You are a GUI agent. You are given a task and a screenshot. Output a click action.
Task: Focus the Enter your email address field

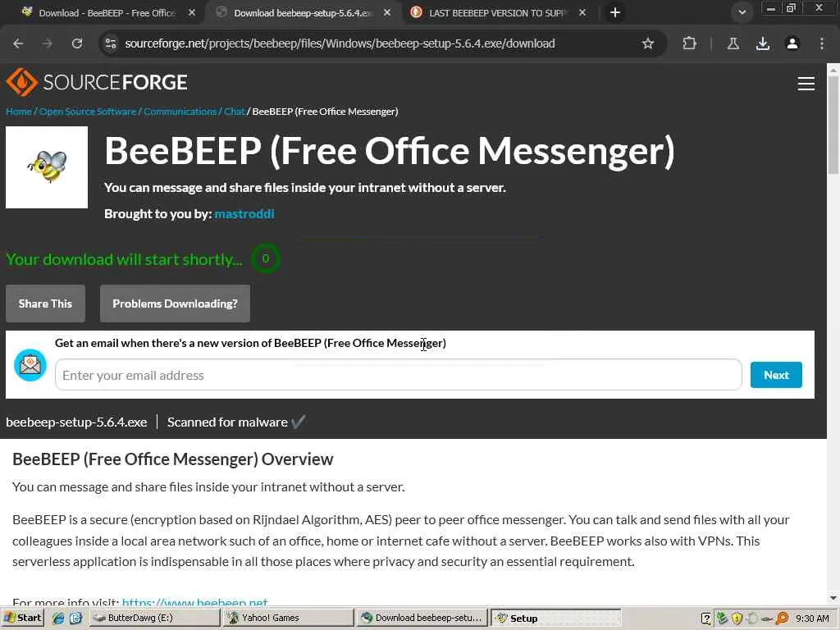pos(398,375)
